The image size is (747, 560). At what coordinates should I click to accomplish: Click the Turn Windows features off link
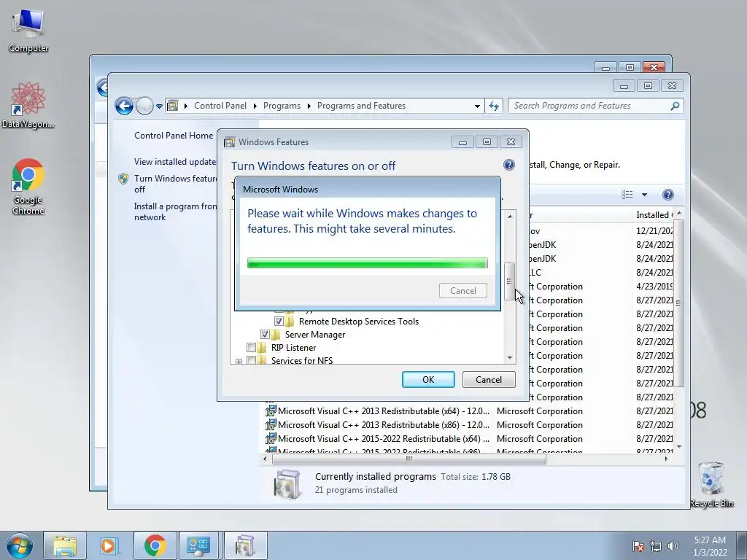tap(175, 184)
